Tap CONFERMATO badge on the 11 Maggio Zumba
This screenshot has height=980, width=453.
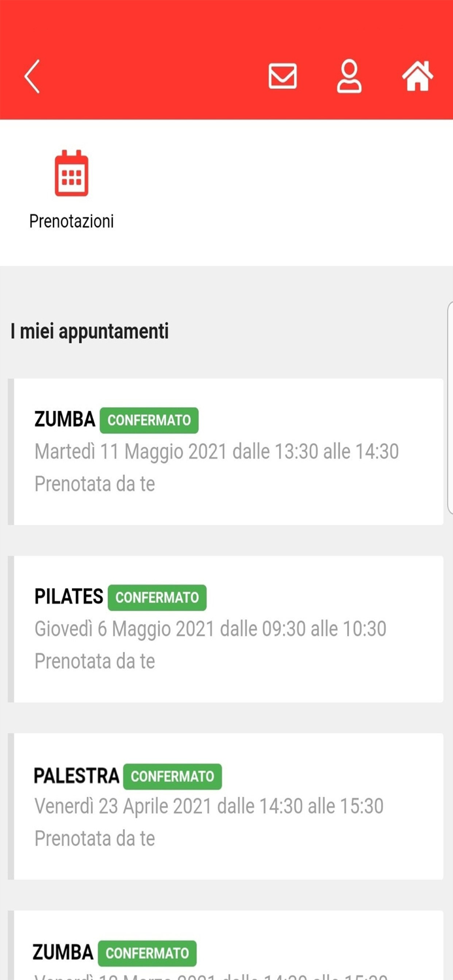[x=149, y=420]
